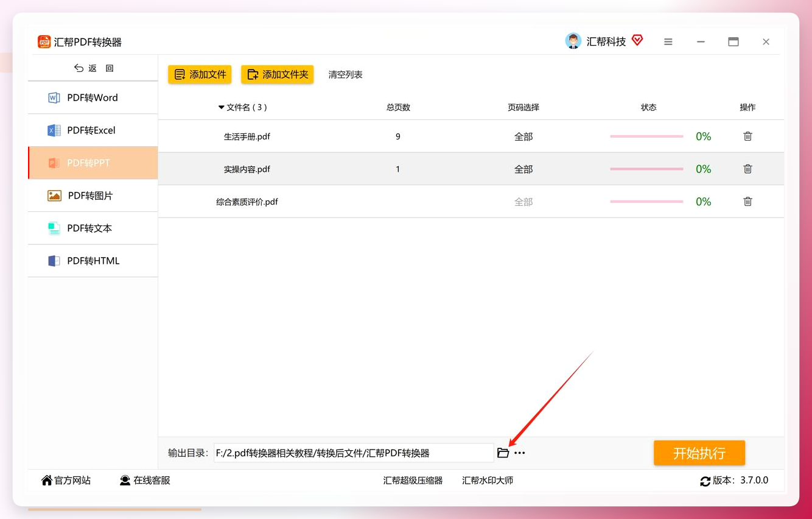This screenshot has width=812, height=519.
Task: Open the 汇帮水印大师 link
Action: 488,481
